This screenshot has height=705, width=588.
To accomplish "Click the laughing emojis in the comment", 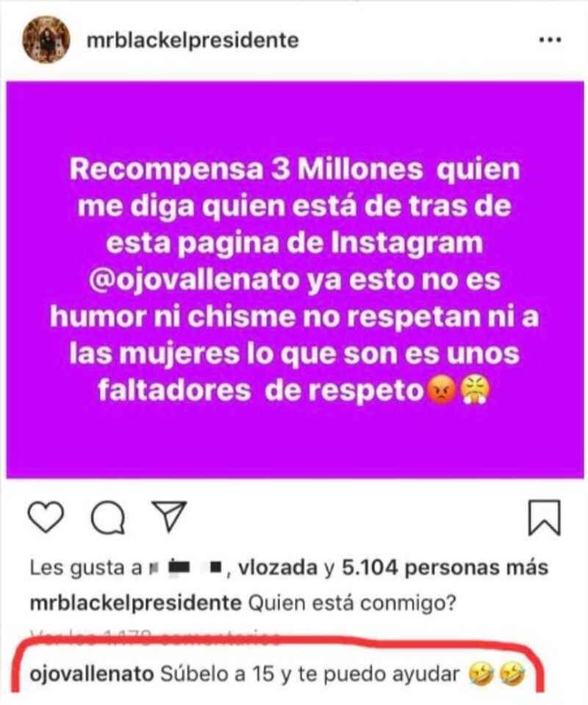I will click(496, 674).
